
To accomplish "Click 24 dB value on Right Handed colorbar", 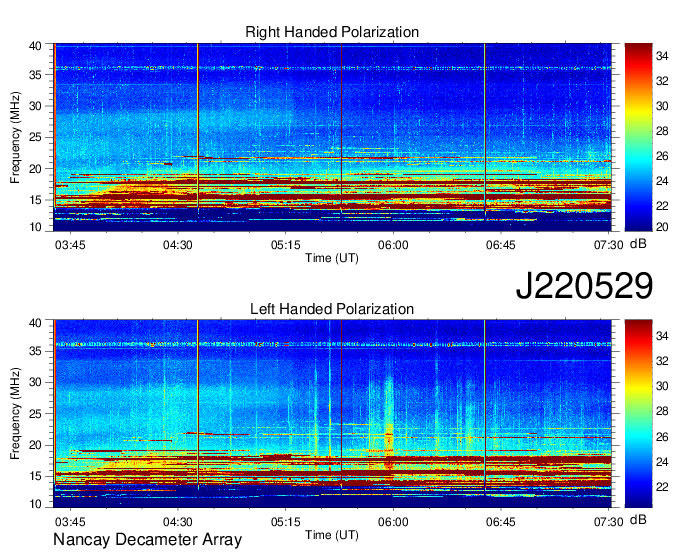I will (x=662, y=181).
